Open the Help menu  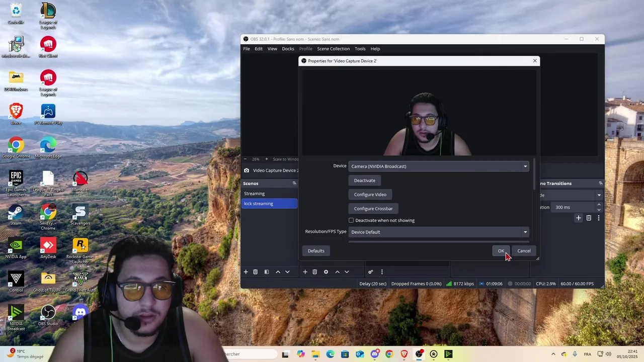pyautogui.click(x=375, y=49)
